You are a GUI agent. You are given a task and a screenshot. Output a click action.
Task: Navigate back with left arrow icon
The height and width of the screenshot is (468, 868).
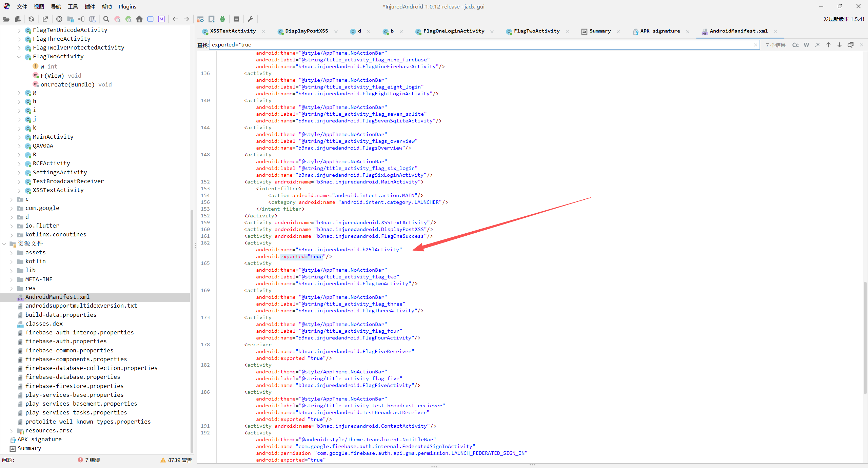(175, 19)
